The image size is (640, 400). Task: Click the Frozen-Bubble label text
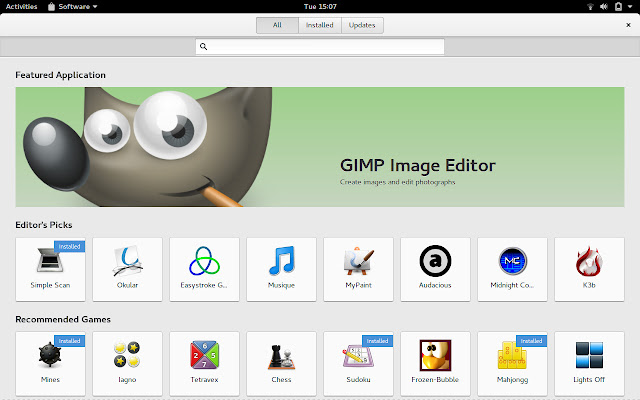point(435,380)
